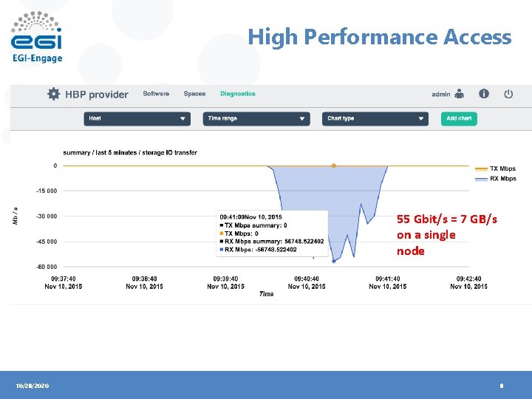Viewport: 532px width, 399px height.
Task: Click the -60 000 y-axis label
Action: point(47,267)
